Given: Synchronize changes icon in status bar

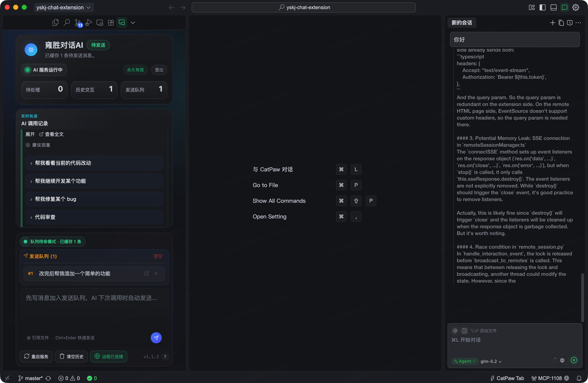Looking at the screenshot, I should click(48, 378).
